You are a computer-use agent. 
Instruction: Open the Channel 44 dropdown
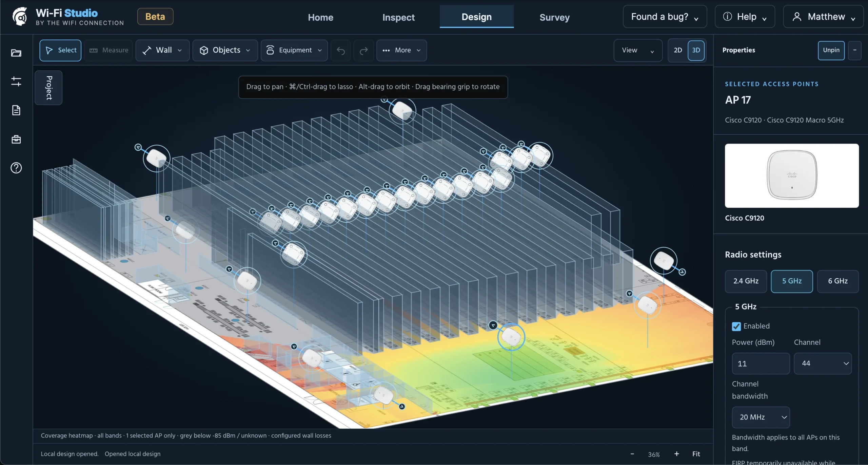coord(823,364)
